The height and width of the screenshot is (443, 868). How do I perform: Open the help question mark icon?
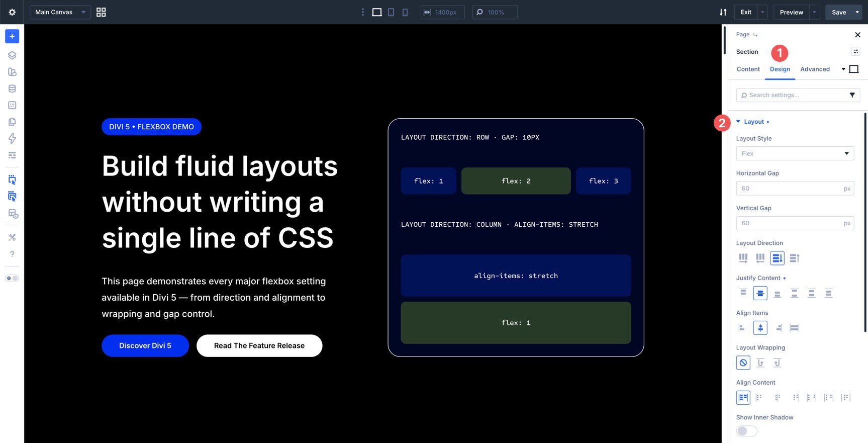pyautogui.click(x=12, y=254)
